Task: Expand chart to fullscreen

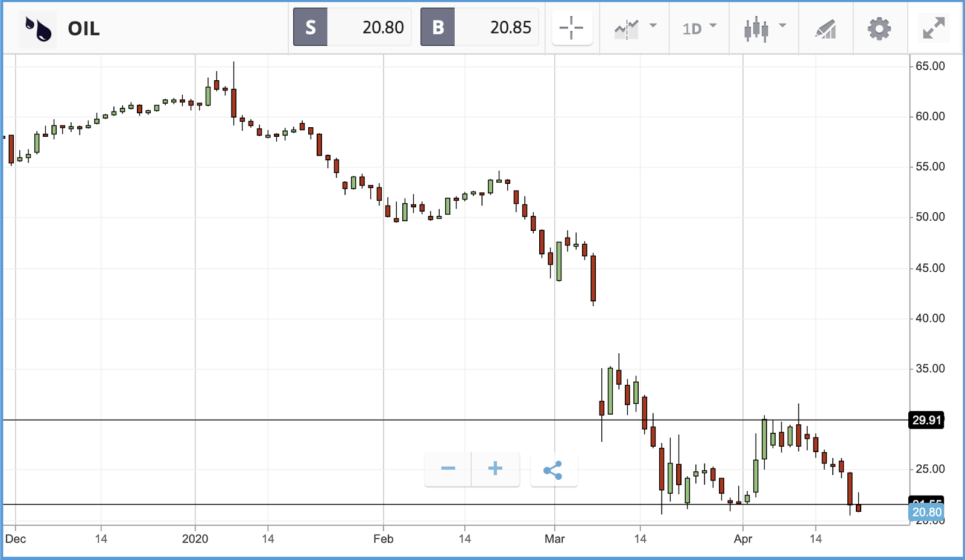Action: tap(934, 28)
